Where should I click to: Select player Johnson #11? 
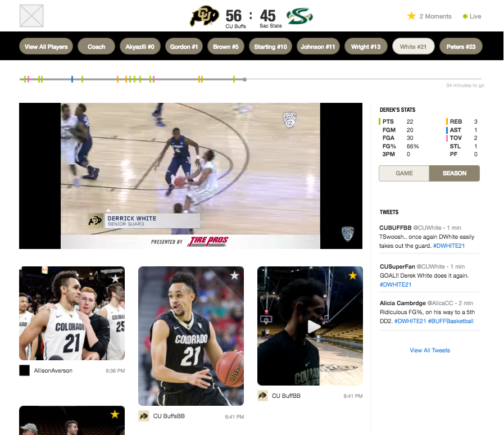318,47
